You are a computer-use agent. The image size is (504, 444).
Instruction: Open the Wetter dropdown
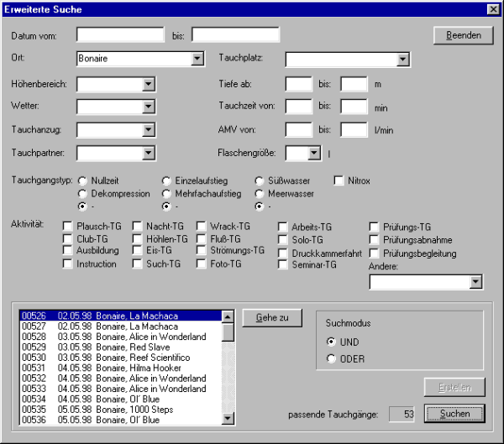[148, 107]
